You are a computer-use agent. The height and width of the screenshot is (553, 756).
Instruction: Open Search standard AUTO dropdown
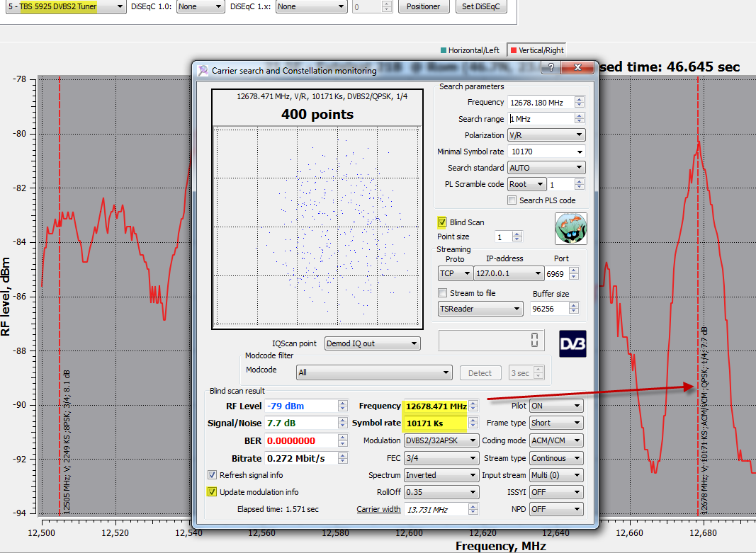tap(546, 168)
